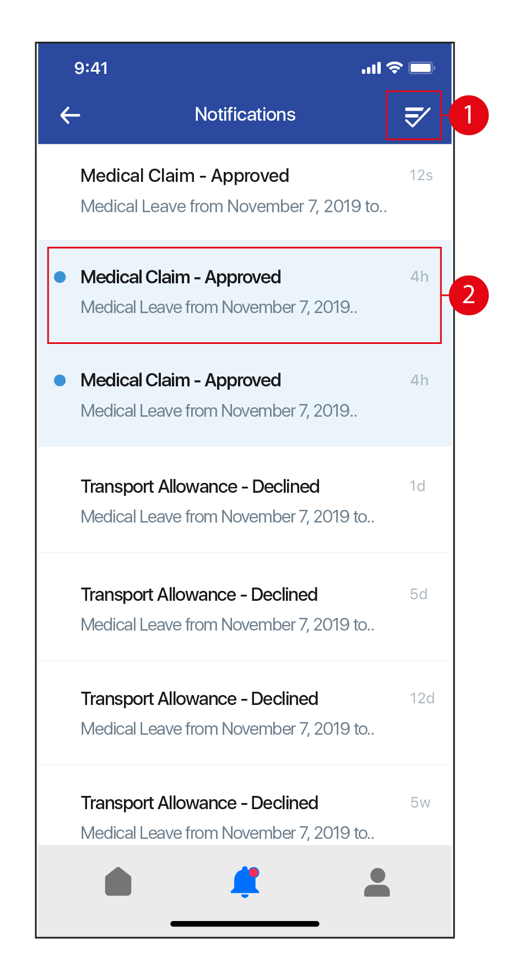Check the Wi-Fi status icon
This screenshot has height=980, width=524.
pos(395,68)
